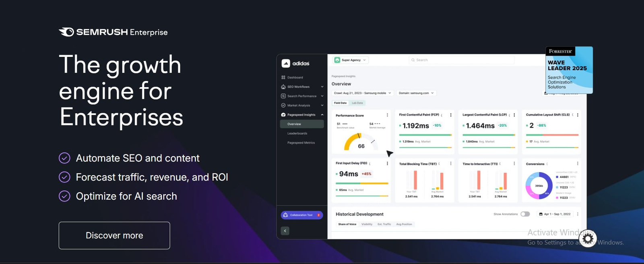Click the First Contentful Paint info icon

tap(442, 115)
